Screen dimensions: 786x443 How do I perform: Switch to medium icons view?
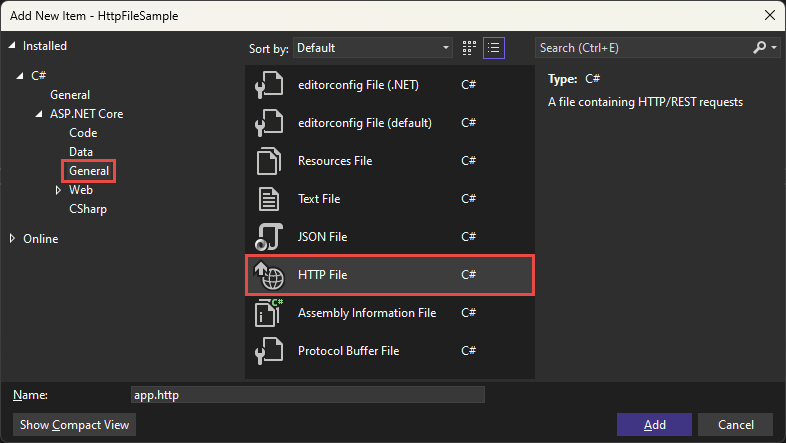tap(470, 47)
